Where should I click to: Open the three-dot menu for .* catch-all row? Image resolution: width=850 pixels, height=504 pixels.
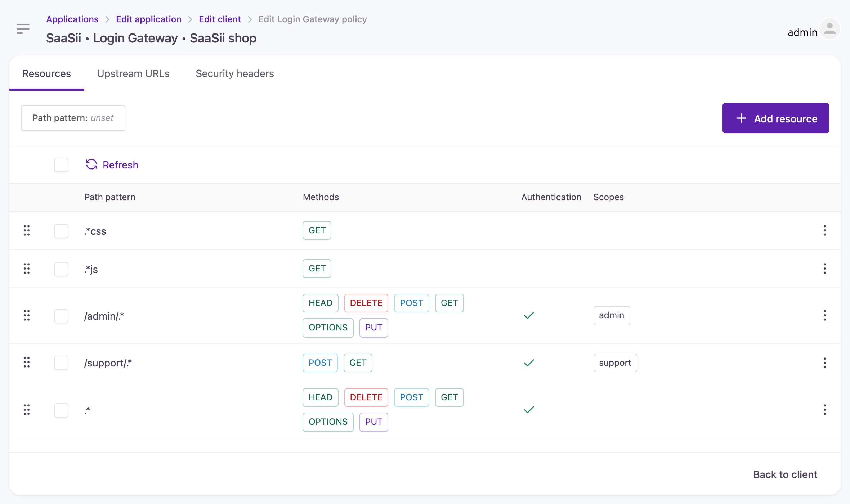[x=824, y=410]
